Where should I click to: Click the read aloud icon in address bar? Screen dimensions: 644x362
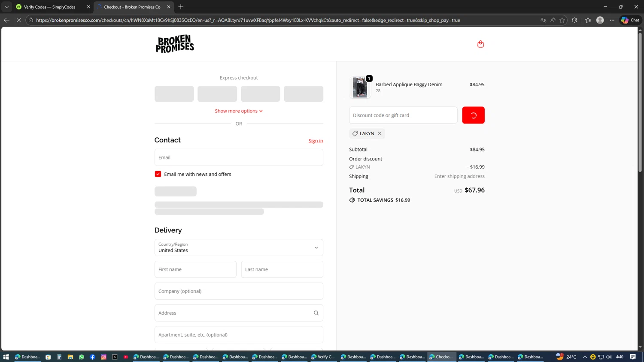tap(553, 20)
